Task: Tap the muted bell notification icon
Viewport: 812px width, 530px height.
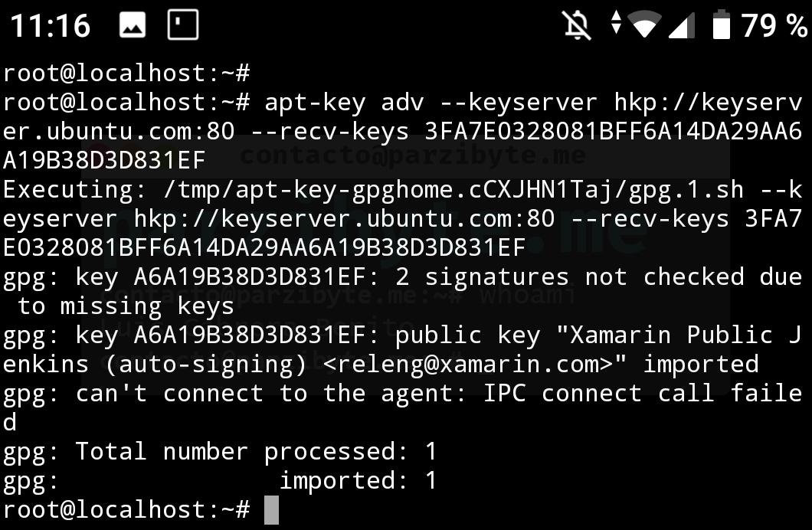Action: click(x=577, y=25)
